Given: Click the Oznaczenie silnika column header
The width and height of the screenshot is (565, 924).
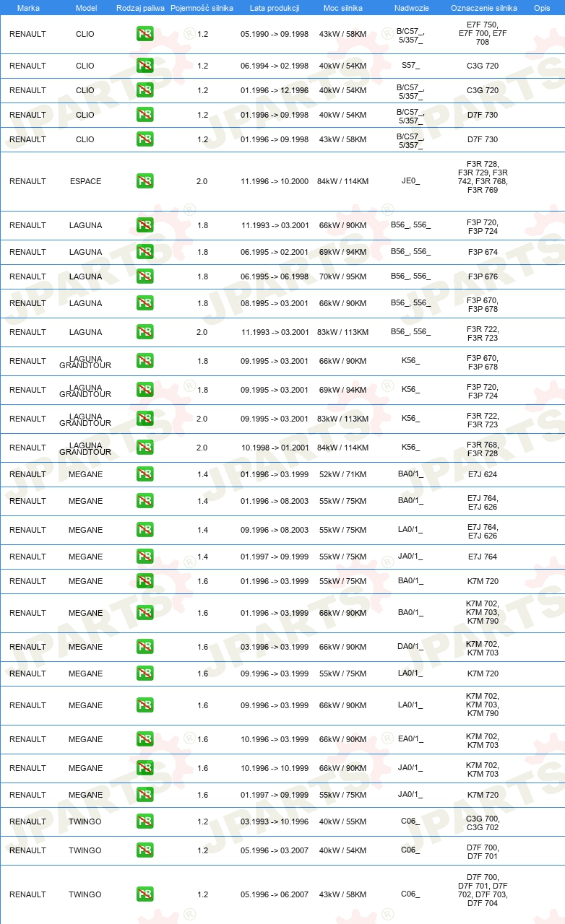Looking at the screenshot, I should (x=483, y=7).
